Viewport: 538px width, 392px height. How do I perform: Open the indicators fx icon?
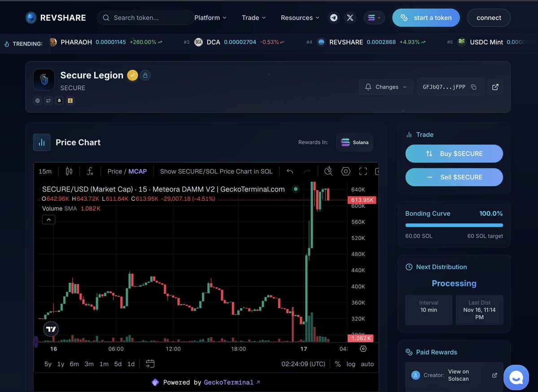tap(90, 171)
